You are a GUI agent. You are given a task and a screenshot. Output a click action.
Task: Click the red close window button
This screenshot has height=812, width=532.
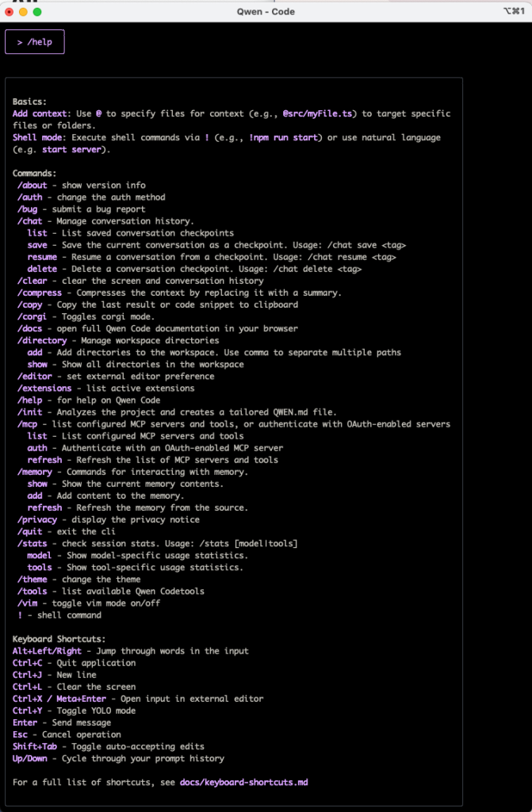[9, 11]
